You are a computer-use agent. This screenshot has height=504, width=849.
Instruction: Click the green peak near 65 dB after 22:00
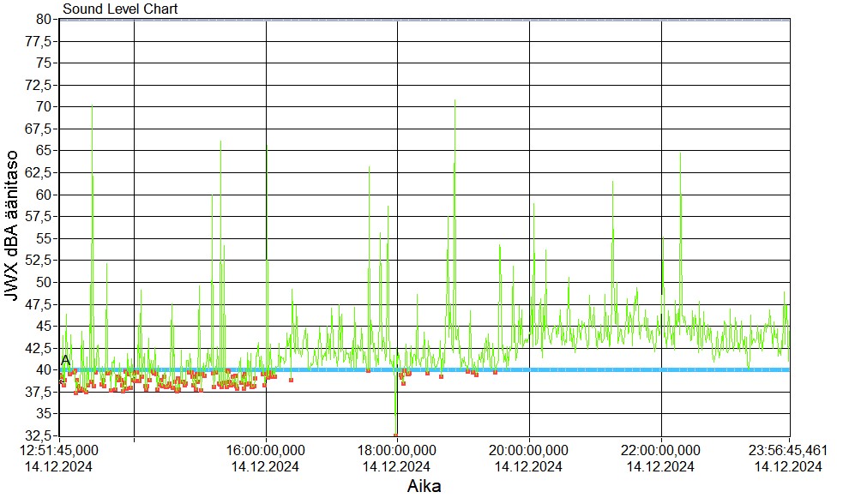coord(680,154)
